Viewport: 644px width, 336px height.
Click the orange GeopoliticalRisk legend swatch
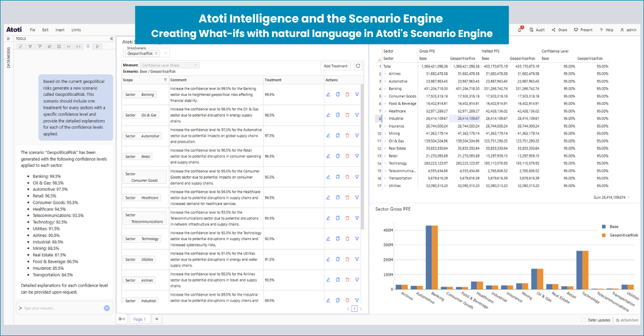[x=603, y=234]
